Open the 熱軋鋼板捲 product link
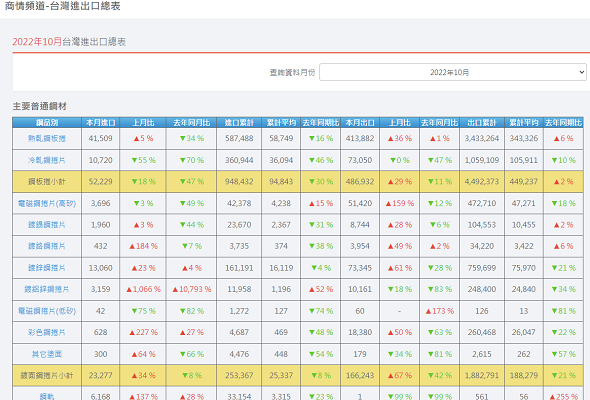The image size is (590, 400). 47,138
